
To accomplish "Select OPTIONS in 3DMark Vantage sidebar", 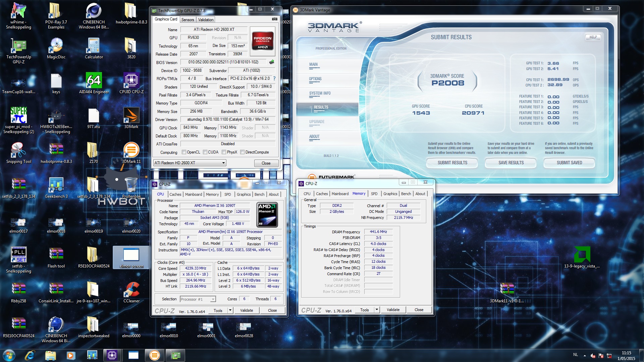I will [315, 79].
